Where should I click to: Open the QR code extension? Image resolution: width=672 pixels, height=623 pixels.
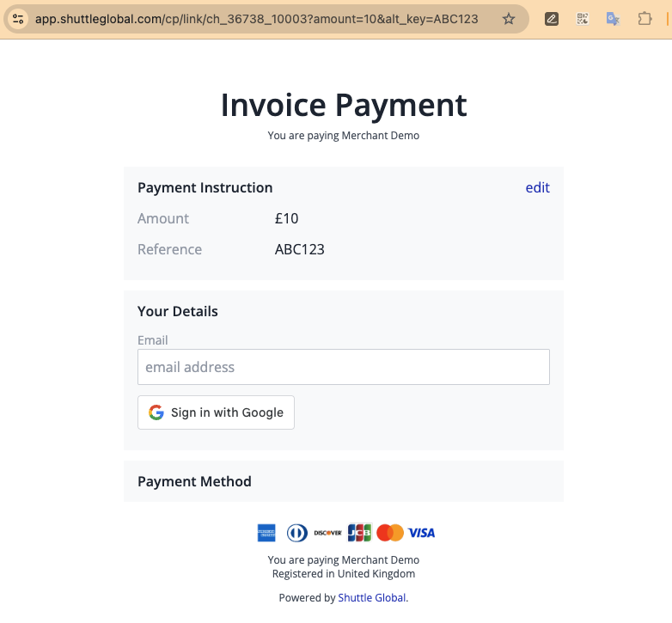coord(583,19)
